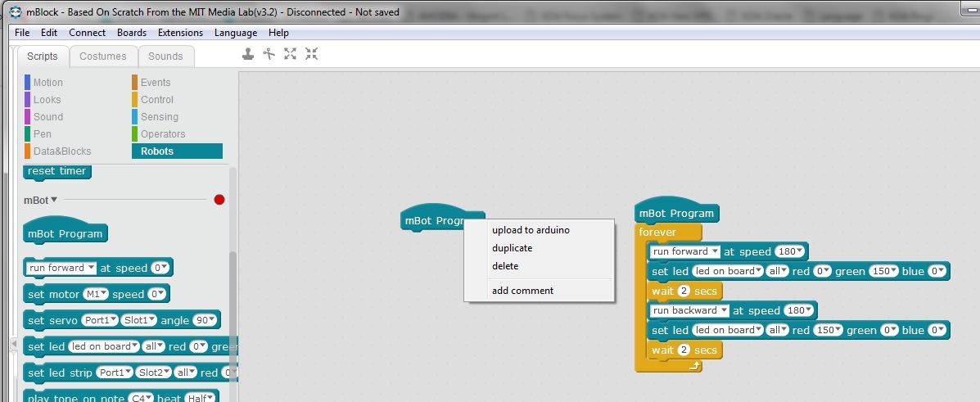Open the Extensions menu

181,33
